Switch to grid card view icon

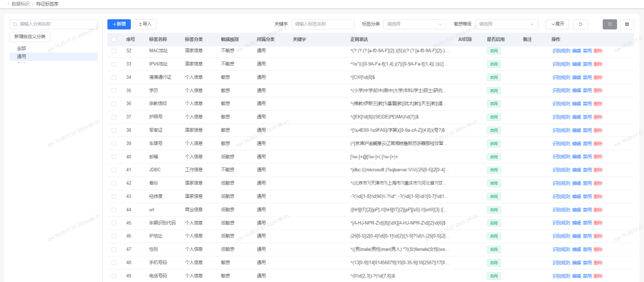626,24
